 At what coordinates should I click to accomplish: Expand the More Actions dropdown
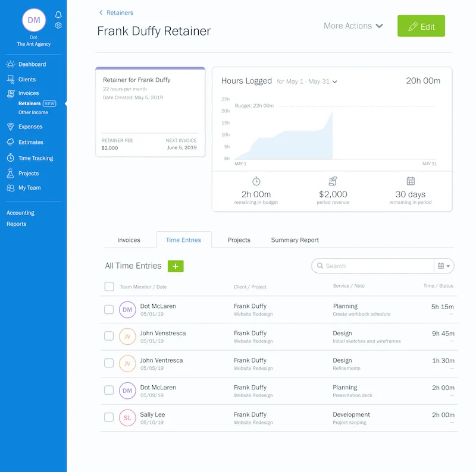(x=353, y=26)
